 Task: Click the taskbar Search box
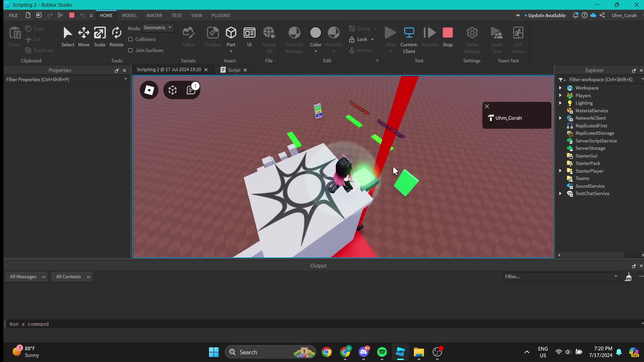click(x=270, y=352)
